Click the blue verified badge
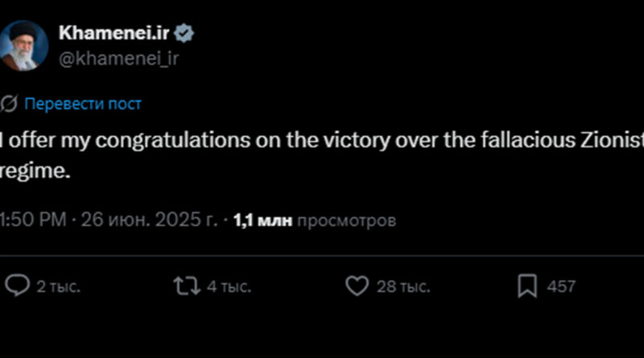Image resolution: width=644 pixels, height=358 pixels. click(x=184, y=34)
